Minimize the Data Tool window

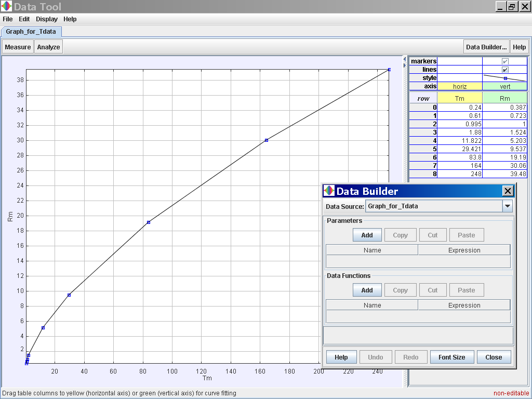[500, 7]
